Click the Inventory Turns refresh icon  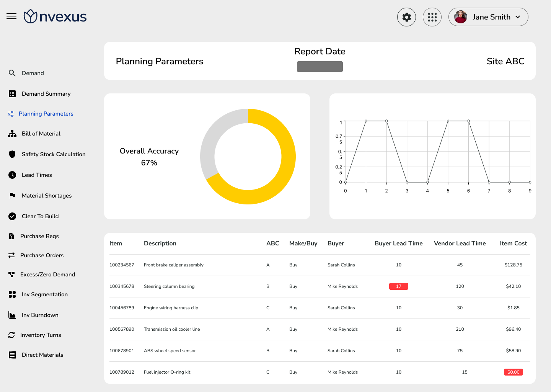(x=11, y=335)
